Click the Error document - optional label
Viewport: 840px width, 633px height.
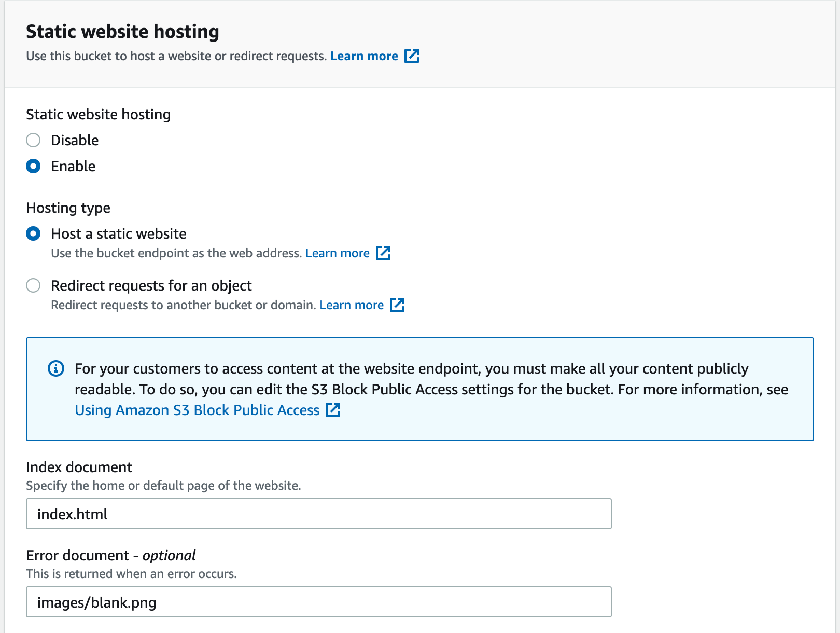[x=110, y=555]
